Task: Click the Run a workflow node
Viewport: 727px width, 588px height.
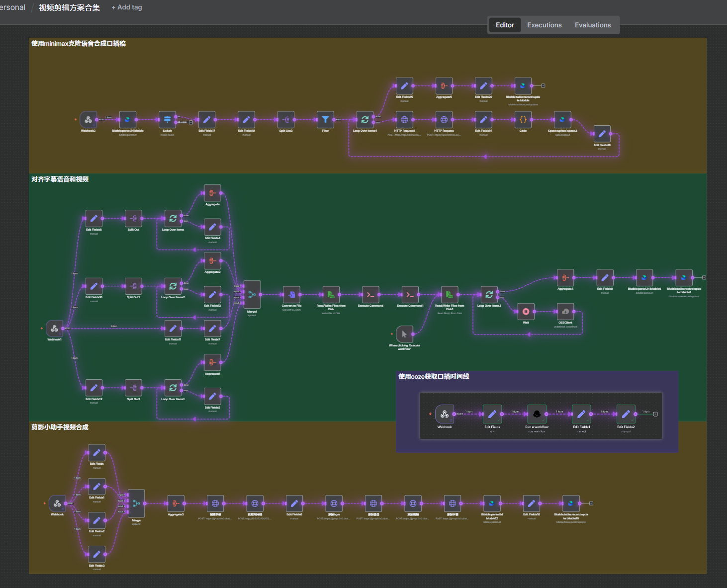Action: [x=537, y=414]
